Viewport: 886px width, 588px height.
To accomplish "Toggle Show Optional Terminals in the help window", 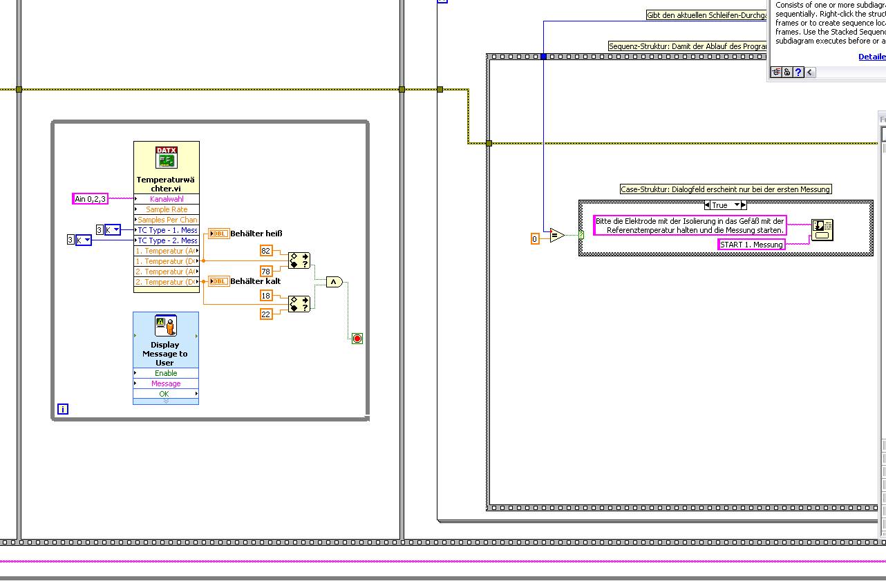I will 776,72.
